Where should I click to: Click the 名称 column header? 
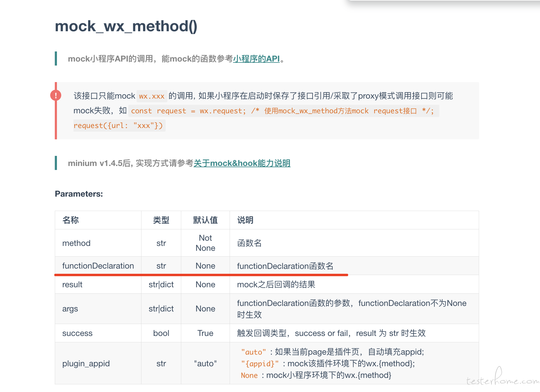click(70, 220)
